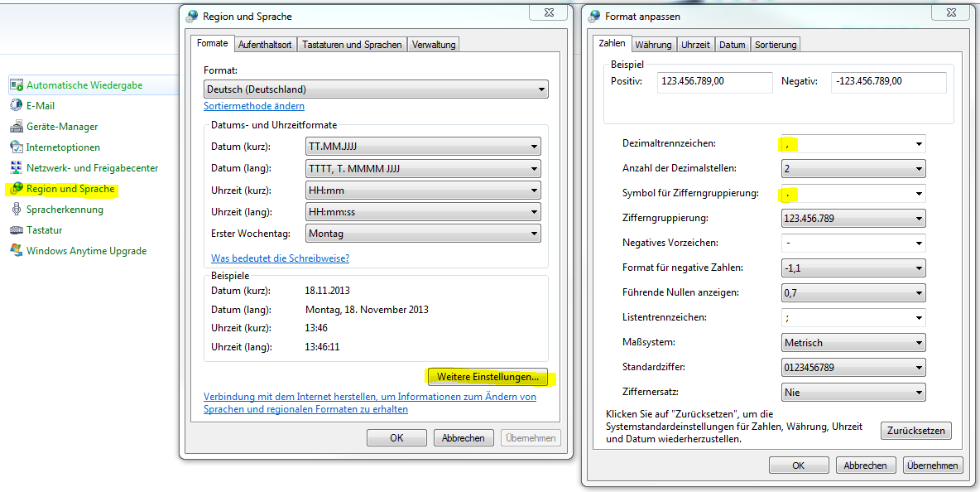Click the Spracherkennung microphone icon

coord(17,210)
